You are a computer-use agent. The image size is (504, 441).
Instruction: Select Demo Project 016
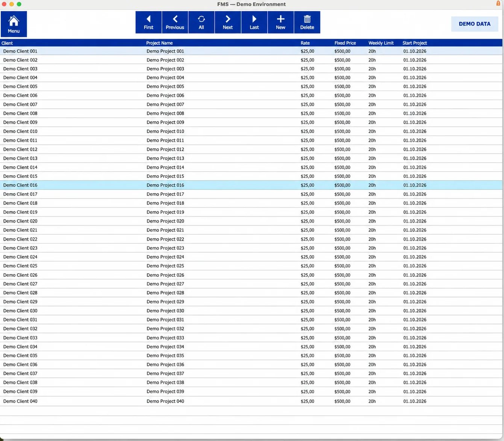coord(165,185)
